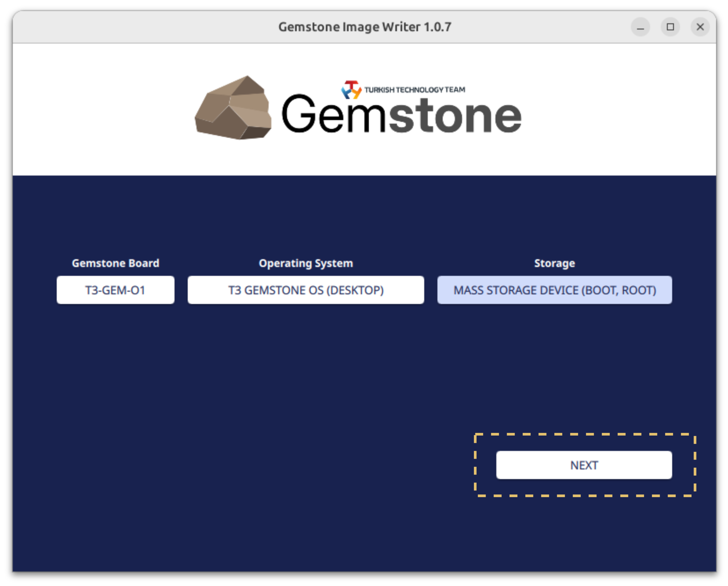Minimize the Gemstone Image Writer window
The height and width of the screenshot is (586, 728).
[640, 27]
